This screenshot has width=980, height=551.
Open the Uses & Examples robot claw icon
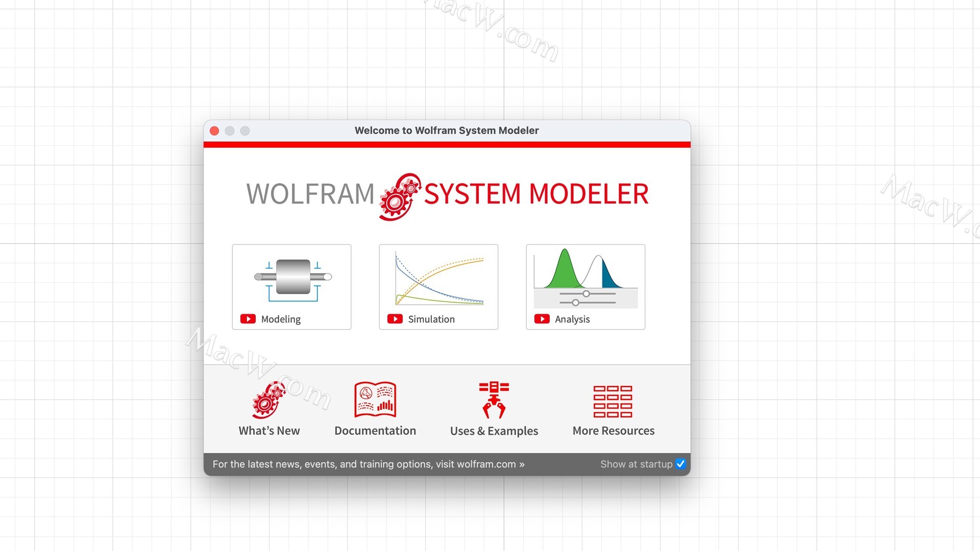pyautogui.click(x=494, y=400)
